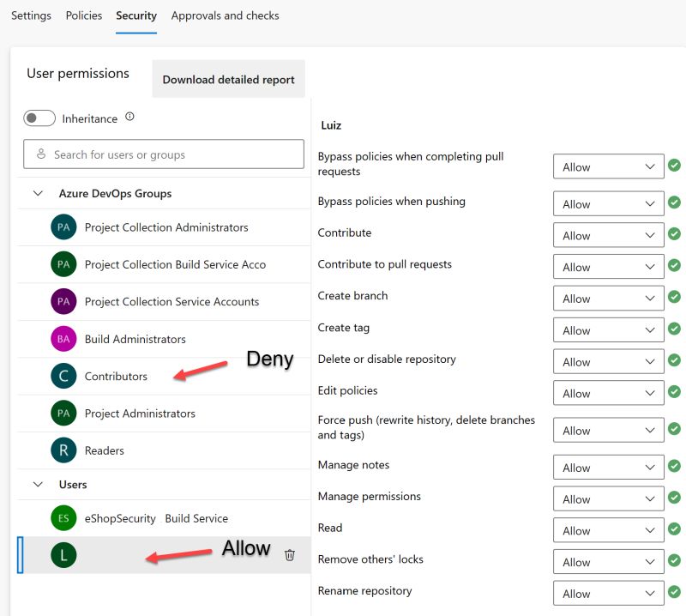686x616 pixels.
Task: Collapse the Azure DevOps Groups section
Action: click(38, 194)
